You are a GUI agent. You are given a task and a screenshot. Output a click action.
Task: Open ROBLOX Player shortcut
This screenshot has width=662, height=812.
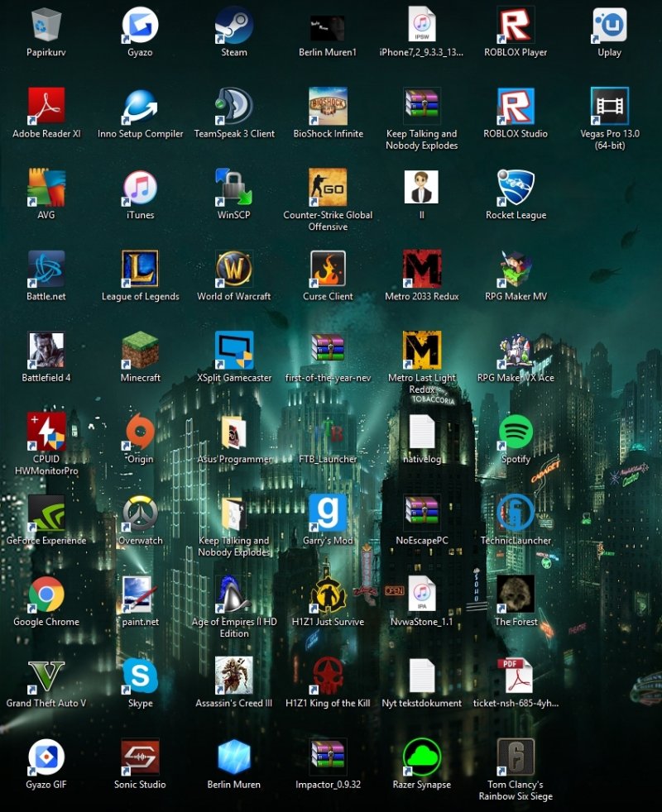(x=516, y=25)
